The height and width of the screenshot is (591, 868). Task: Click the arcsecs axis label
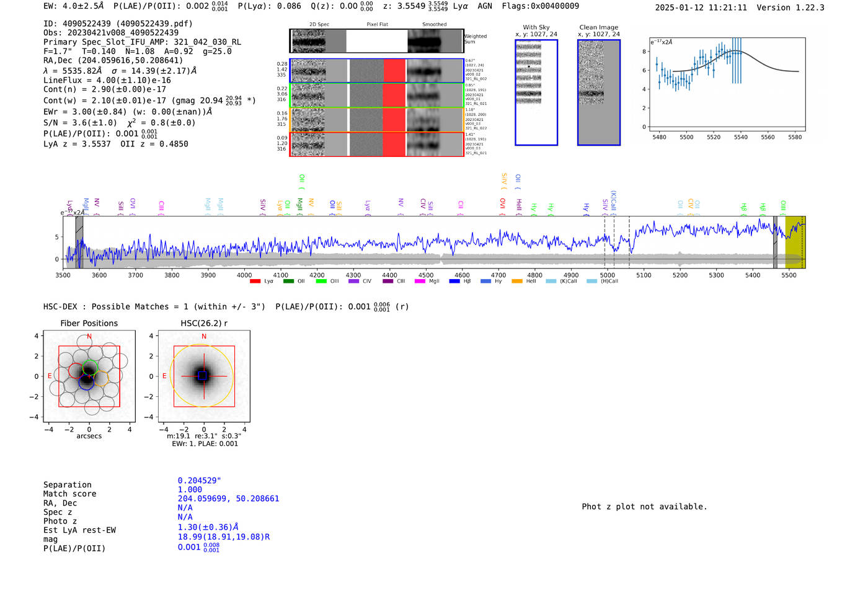pyautogui.click(x=89, y=436)
